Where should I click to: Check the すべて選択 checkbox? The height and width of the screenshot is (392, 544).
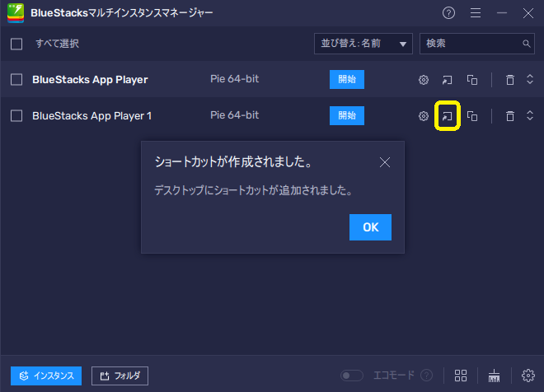click(x=16, y=44)
